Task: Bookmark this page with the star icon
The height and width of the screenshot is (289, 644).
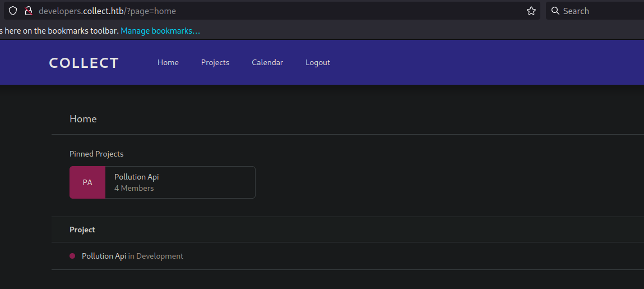Action: (x=531, y=11)
